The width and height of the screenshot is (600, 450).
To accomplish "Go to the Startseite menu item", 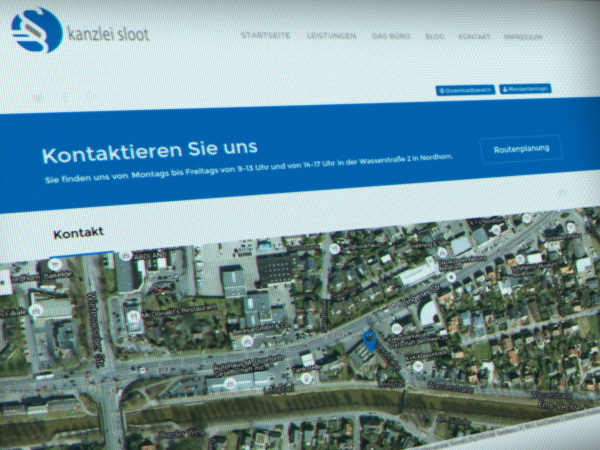I will (266, 36).
